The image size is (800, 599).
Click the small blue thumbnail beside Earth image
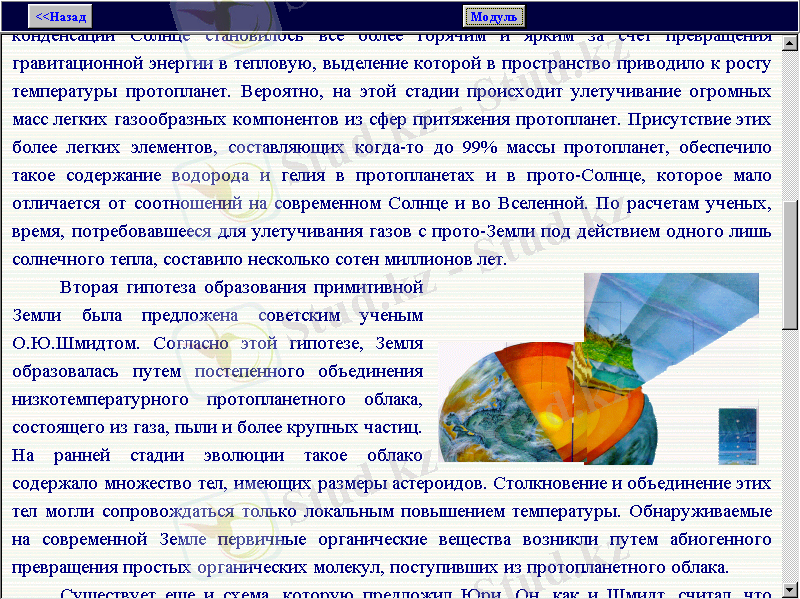738,436
